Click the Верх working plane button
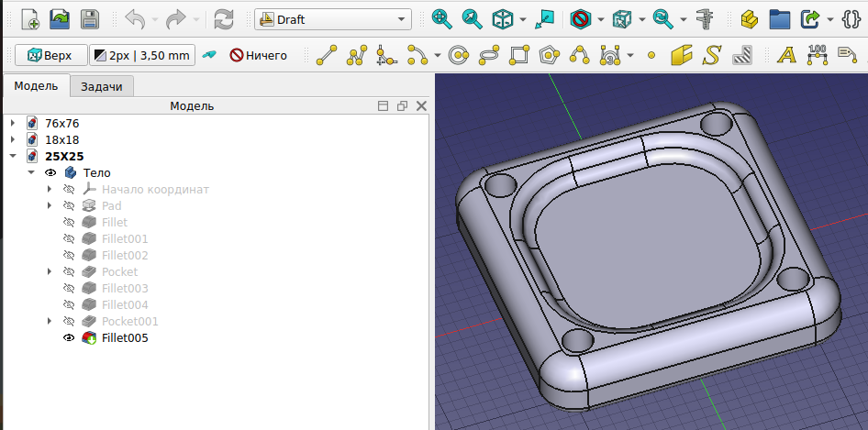868x430 pixels. 51,55
